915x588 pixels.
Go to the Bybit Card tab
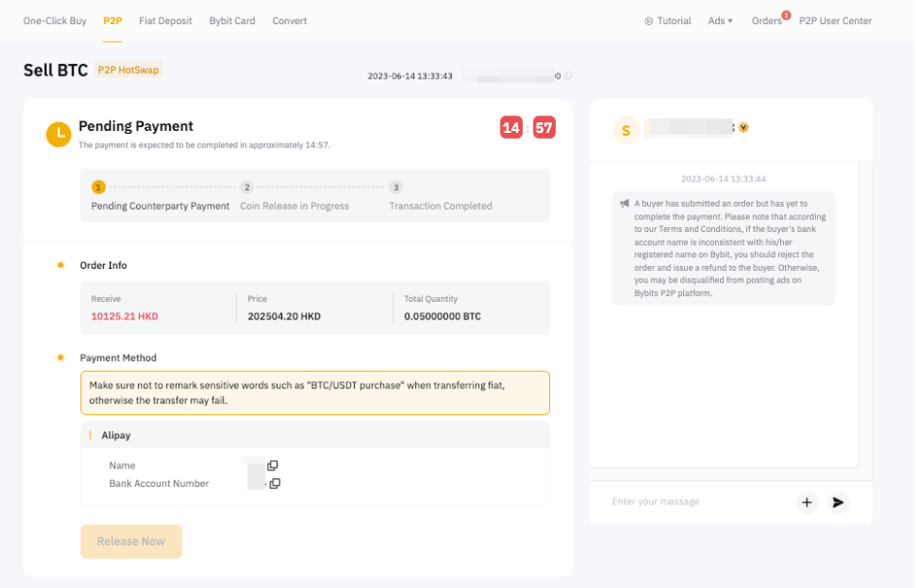point(232,20)
